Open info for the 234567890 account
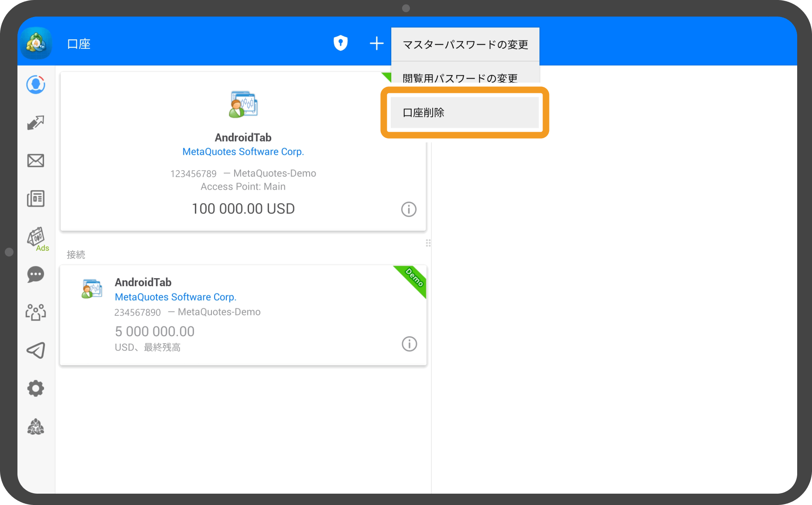Screen dimensions: 812x505 coord(409,344)
